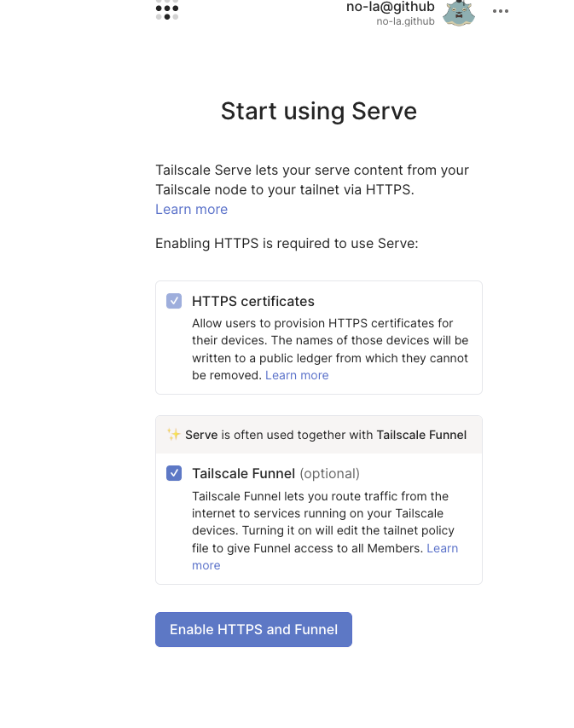Open Learn more link about Tailscale Serve
The image size is (574, 728).
coord(191,210)
